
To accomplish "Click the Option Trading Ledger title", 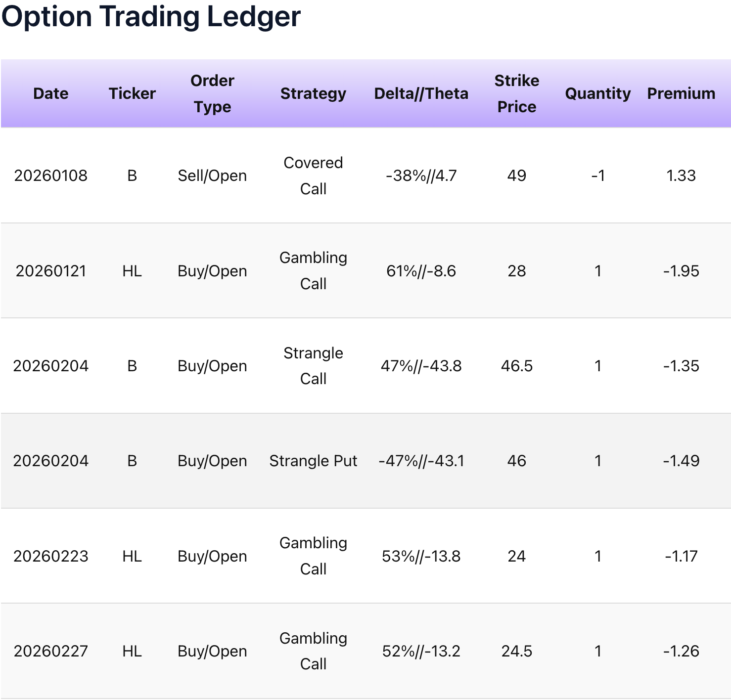I will click(x=151, y=16).
